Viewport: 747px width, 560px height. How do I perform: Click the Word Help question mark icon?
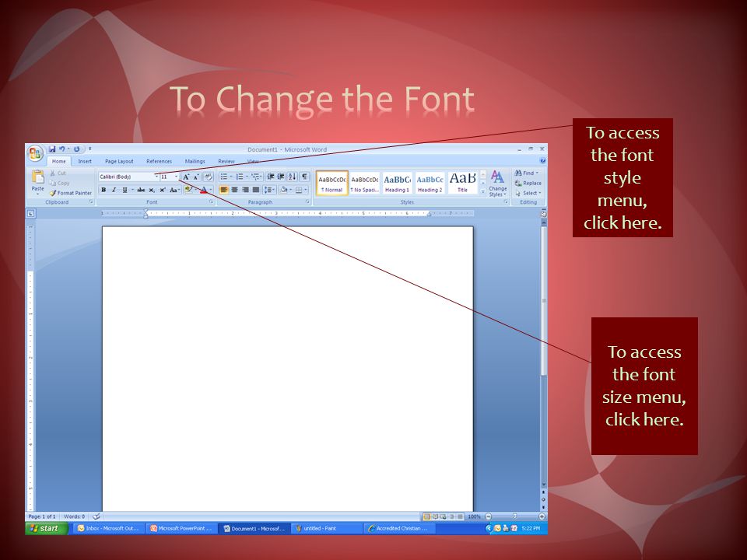pyautogui.click(x=542, y=161)
